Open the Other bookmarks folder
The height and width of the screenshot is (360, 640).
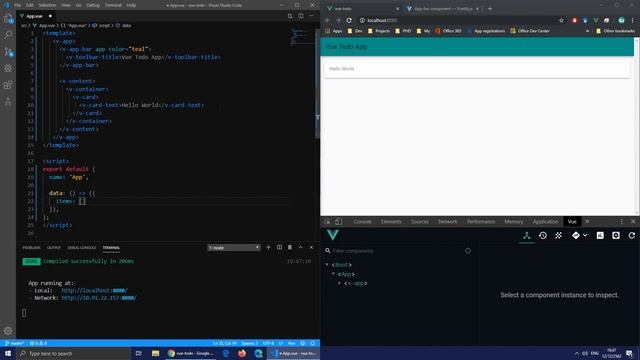[x=615, y=31]
